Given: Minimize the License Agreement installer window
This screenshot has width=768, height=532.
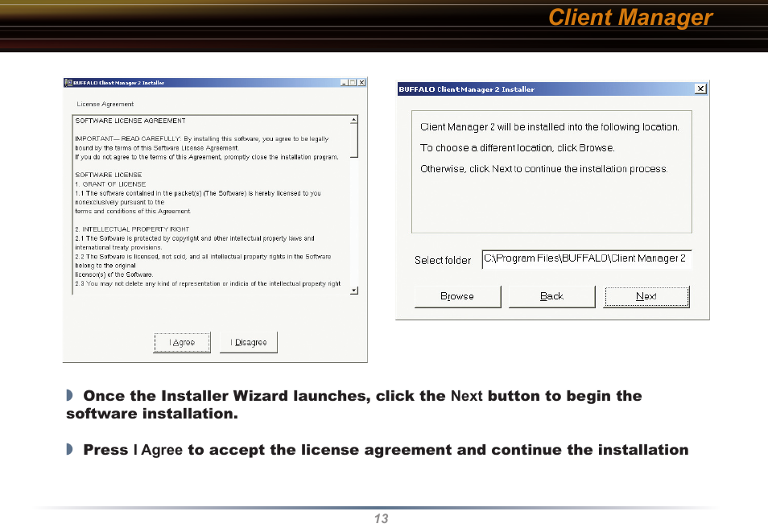Looking at the screenshot, I should pyautogui.click(x=344, y=83).
